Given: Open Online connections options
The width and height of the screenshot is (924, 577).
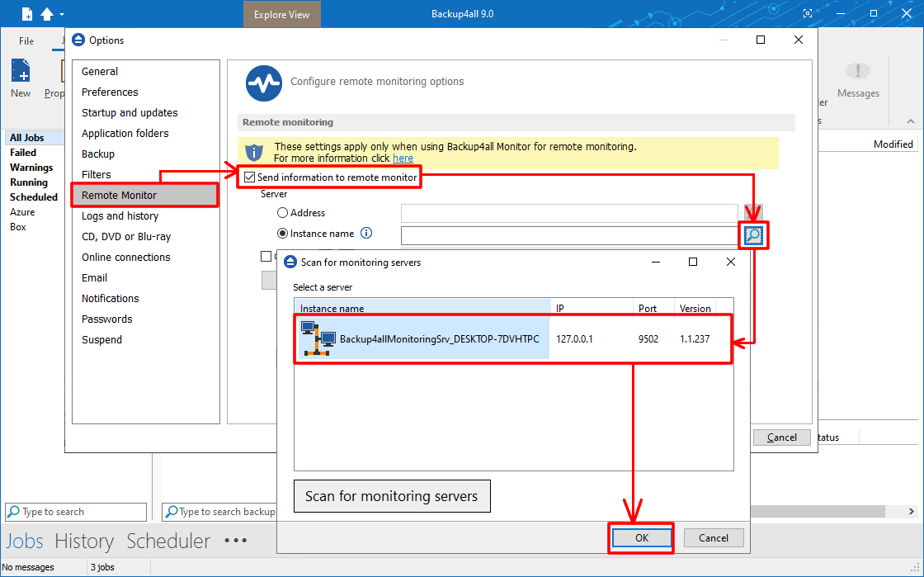Looking at the screenshot, I should click(x=125, y=257).
